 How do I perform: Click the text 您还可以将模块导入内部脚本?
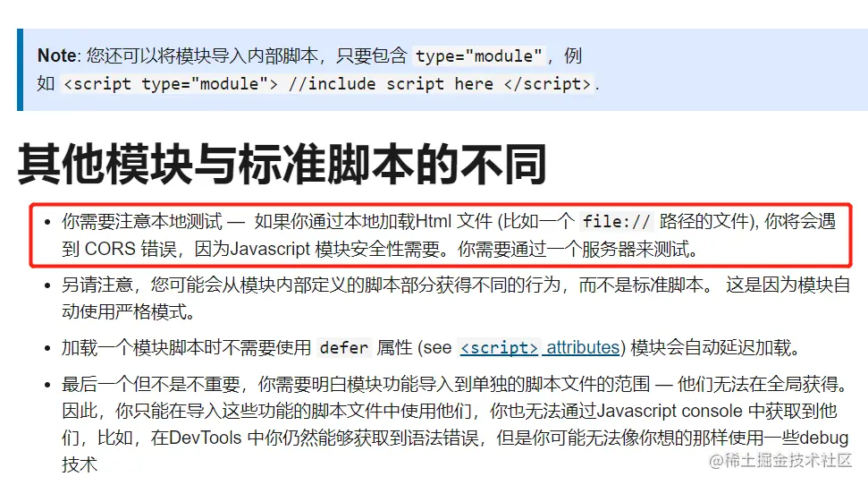(203, 55)
